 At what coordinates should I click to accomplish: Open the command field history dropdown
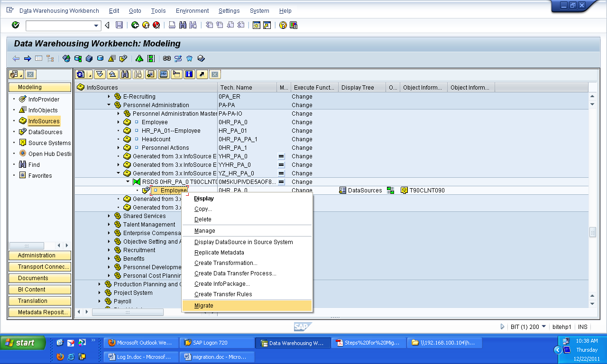97,26
